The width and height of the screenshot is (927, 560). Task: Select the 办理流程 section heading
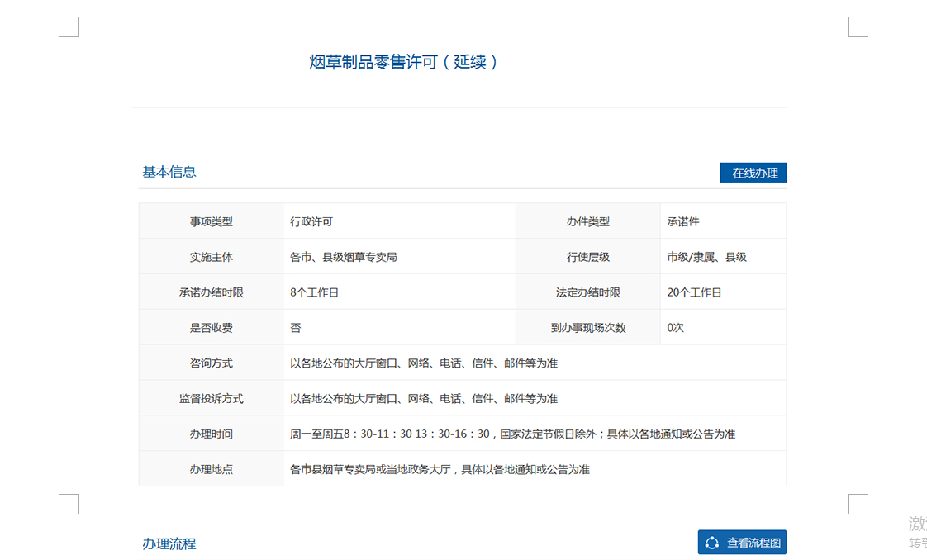coord(169,543)
